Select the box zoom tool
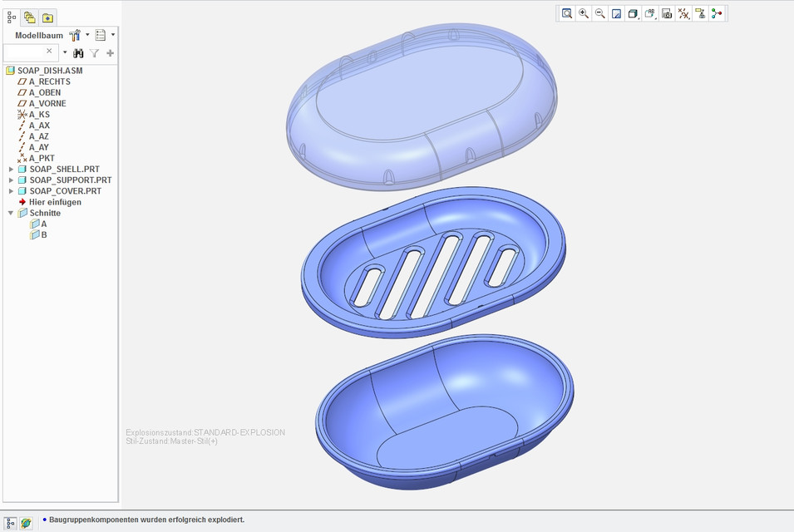Screen dimensions: 794x532 568,13
